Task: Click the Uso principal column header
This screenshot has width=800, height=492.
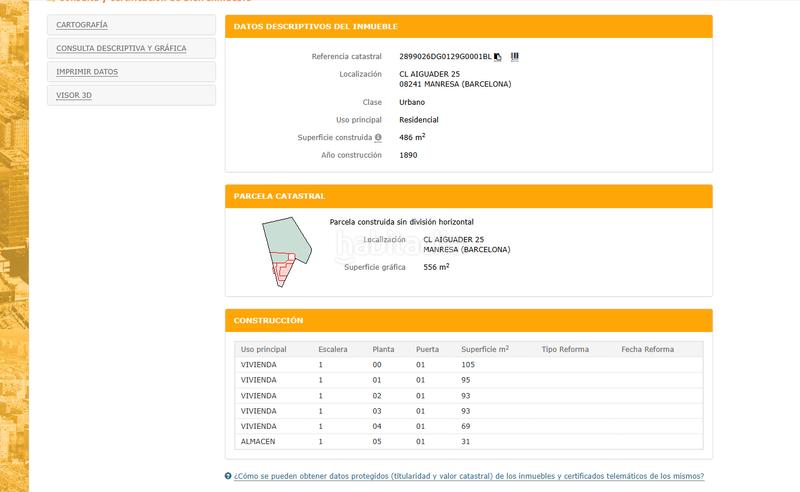Action: [x=264, y=349]
